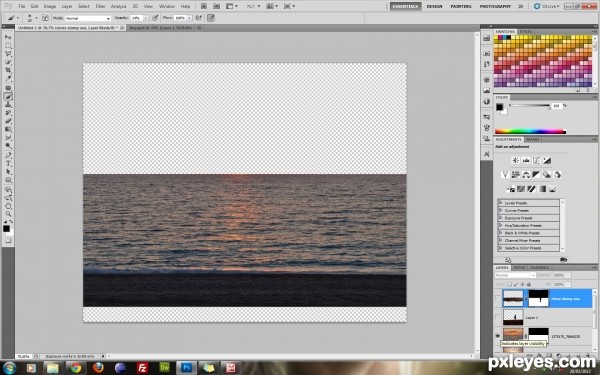Switch to the Design workspace
600x375 pixels.
(434, 6)
